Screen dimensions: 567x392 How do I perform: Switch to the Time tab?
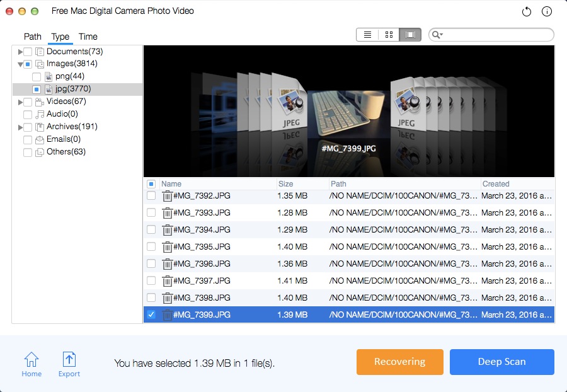click(88, 37)
